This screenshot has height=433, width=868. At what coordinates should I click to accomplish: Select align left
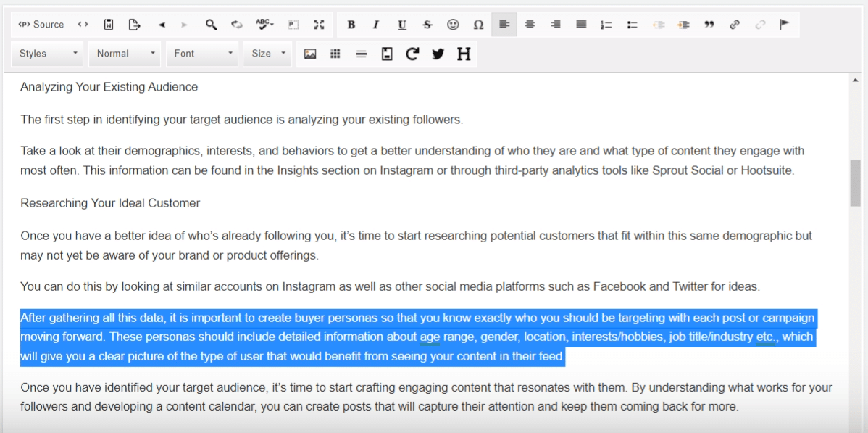point(504,25)
